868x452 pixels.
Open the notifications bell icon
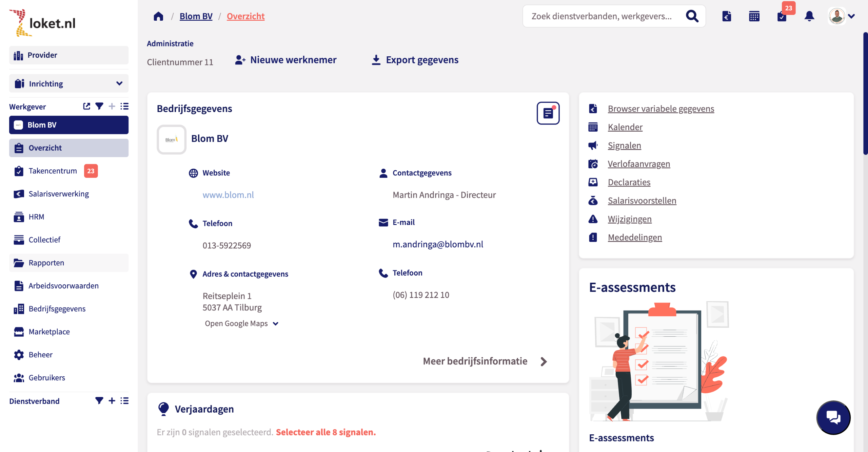809,16
